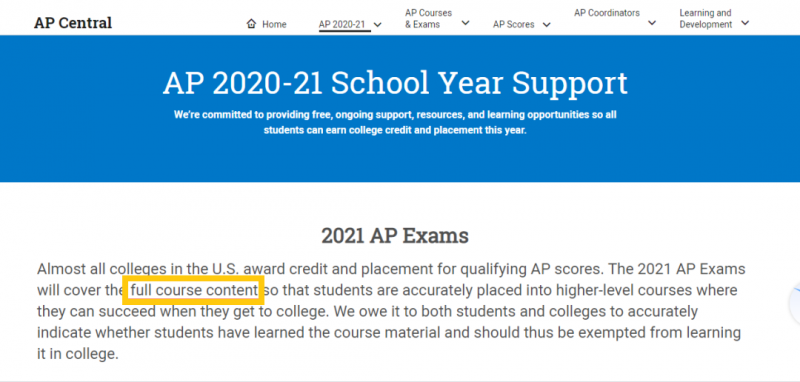Open the AP Scores menu
Image resolution: width=800 pixels, height=382 pixels.
(513, 24)
